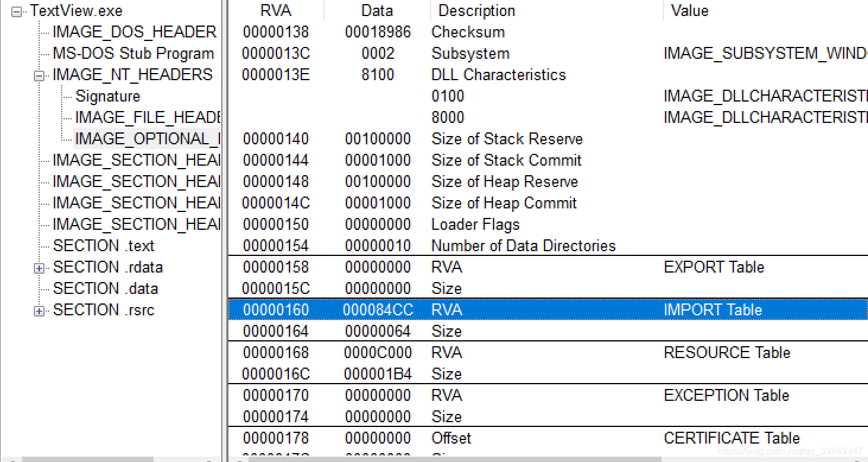The height and width of the screenshot is (462, 868).
Task: Open the IMAGE_FILE_HEADER tree item
Action: (x=148, y=118)
